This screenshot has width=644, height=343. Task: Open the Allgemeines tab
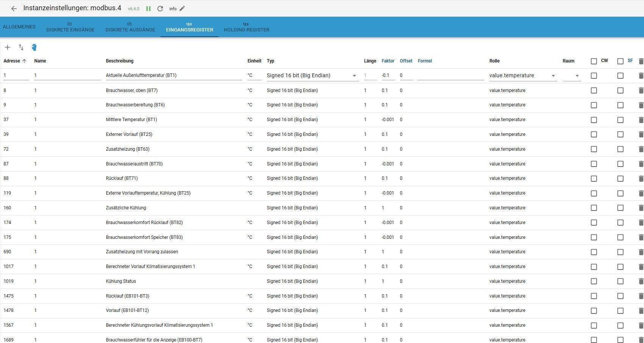click(19, 27)
